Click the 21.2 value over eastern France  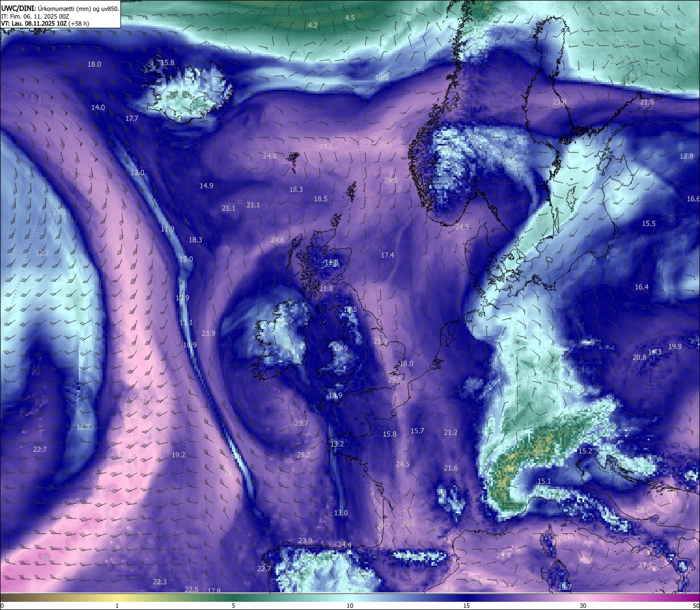point(451,432)
